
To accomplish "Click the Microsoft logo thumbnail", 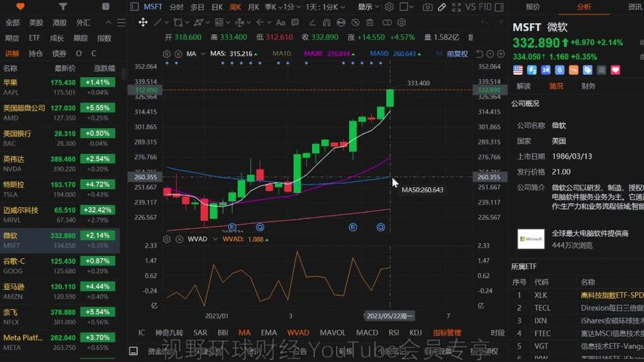I will coord(531,239).
